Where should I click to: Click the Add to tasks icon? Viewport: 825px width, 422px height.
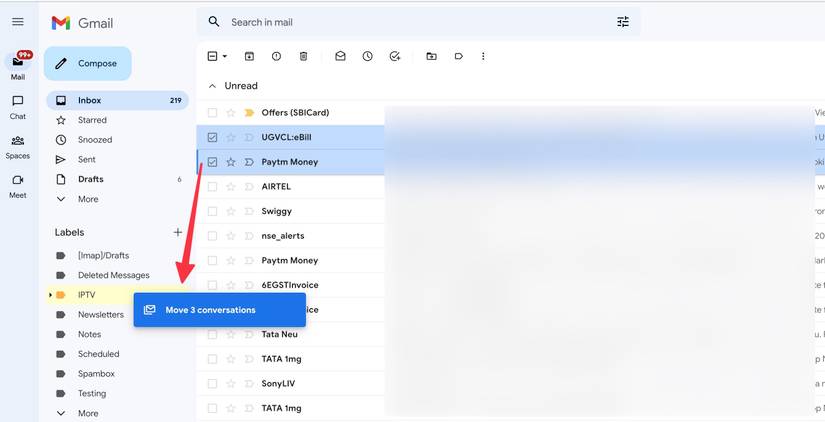395,56
